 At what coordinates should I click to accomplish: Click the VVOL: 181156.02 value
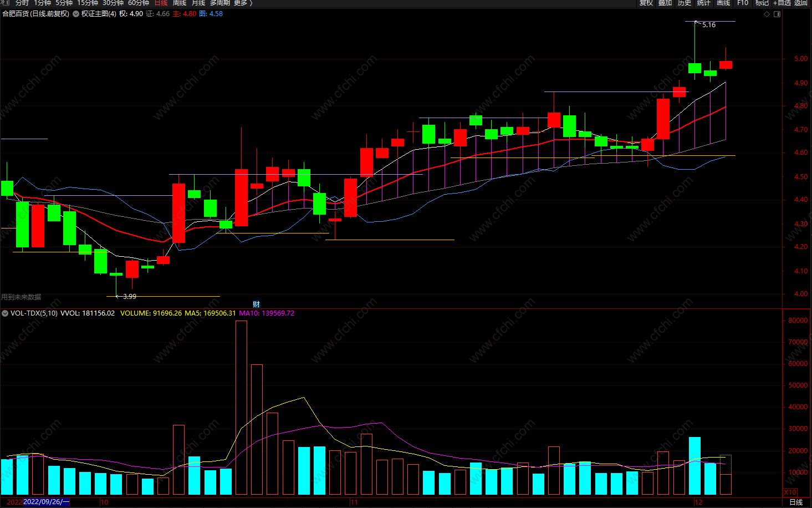(x=88, y=313)
